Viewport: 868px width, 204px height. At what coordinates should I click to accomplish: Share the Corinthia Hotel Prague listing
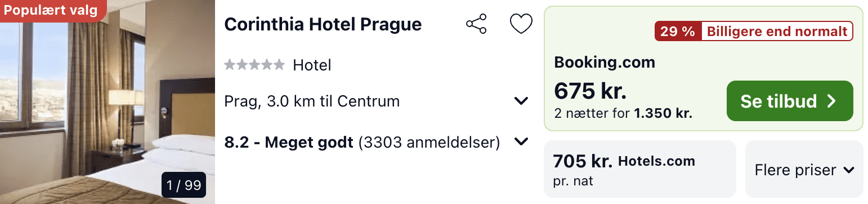476,24
